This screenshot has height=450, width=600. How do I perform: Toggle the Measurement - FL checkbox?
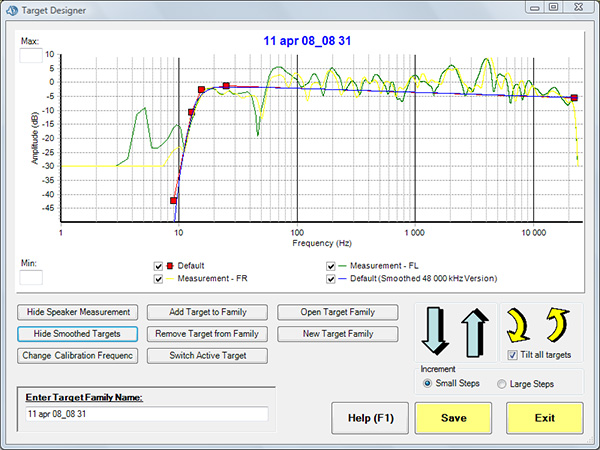330,266
